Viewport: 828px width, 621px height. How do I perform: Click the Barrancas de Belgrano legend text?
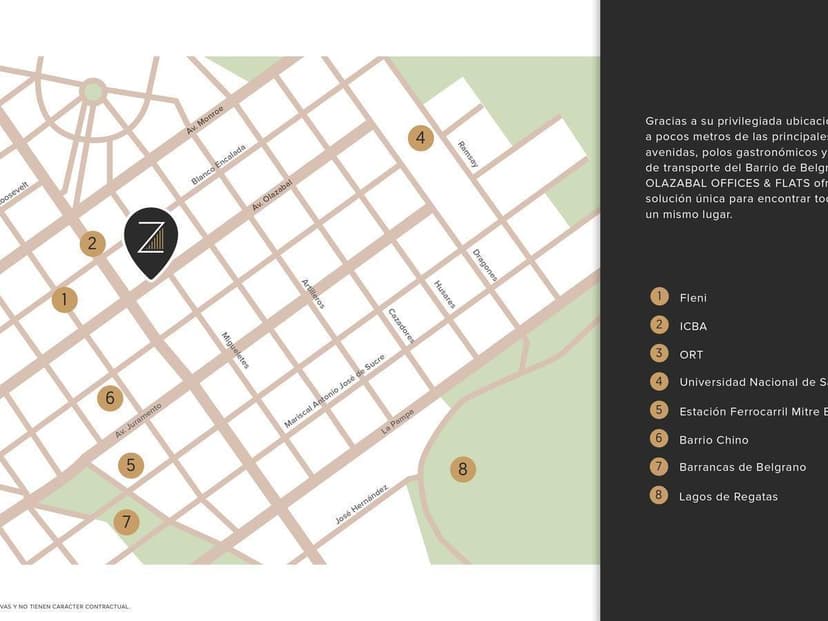[742, 467]
